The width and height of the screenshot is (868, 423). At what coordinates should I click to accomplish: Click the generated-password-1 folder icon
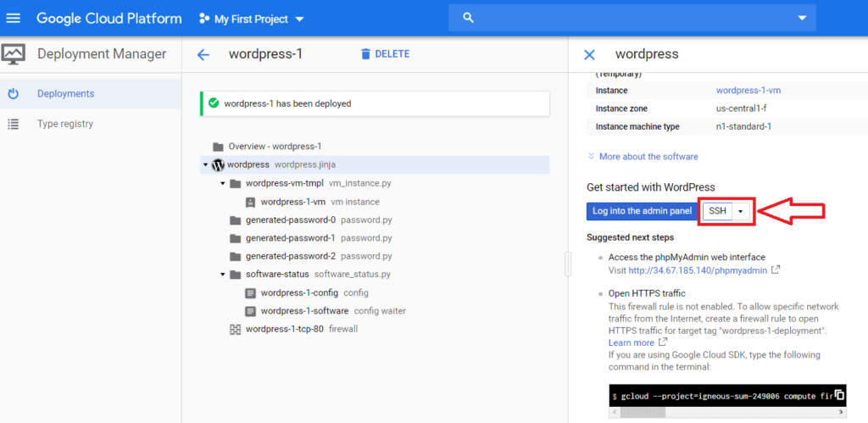236,238
